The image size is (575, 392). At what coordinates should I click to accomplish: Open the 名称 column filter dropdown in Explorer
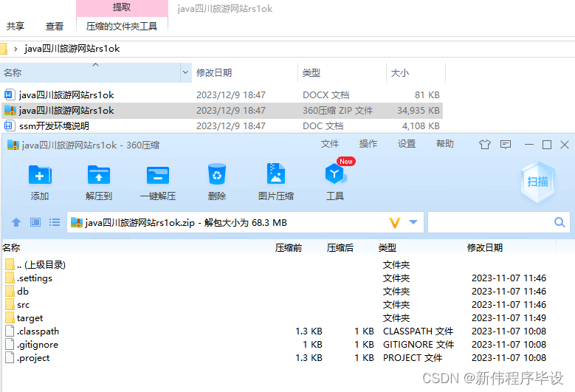pos(185,72)
